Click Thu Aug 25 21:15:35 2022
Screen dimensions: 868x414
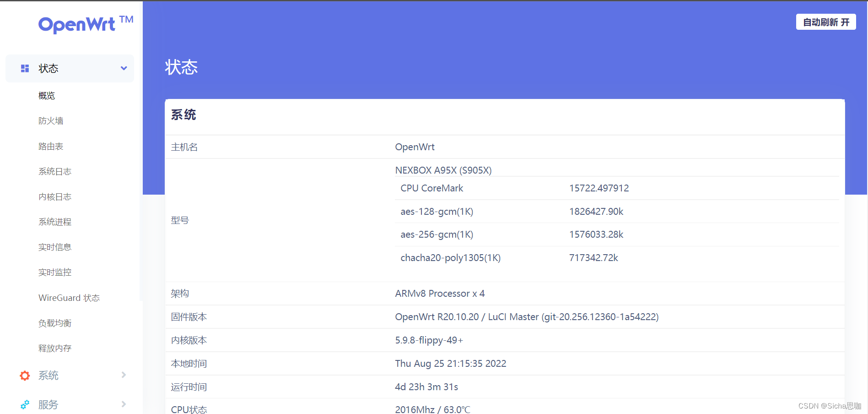click(x=451, y=364)
